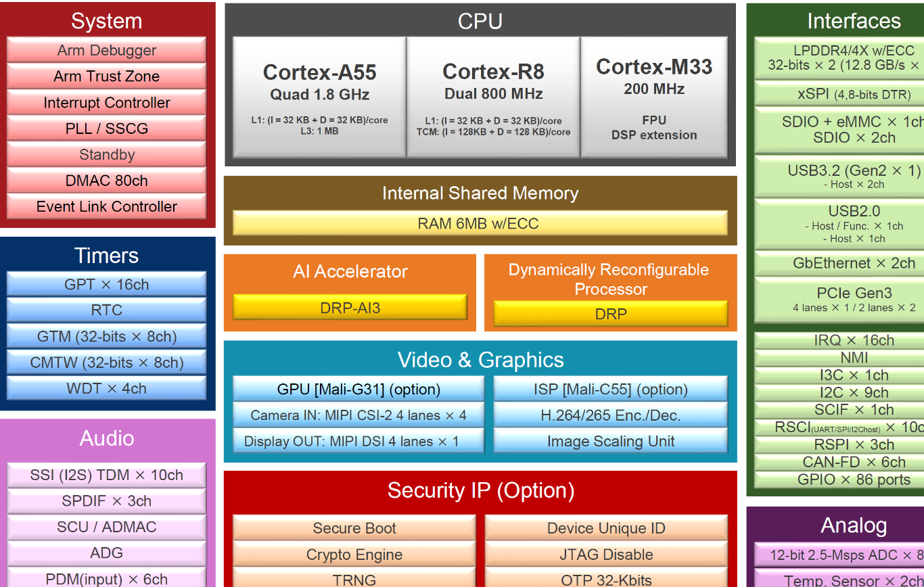This screenshot has width=924, height=587.
Task: Select the Image Scaling Unit block
Action: click(610, 442)
